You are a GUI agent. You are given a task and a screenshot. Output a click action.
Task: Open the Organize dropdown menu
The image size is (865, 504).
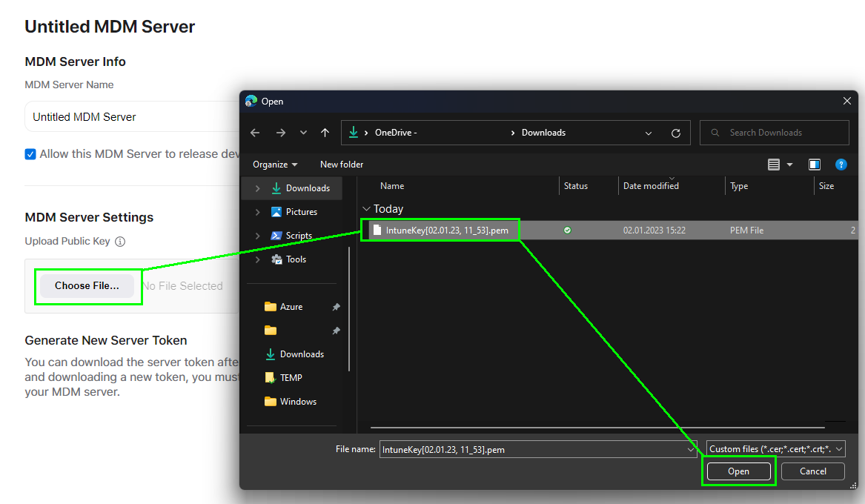(275, 165)
